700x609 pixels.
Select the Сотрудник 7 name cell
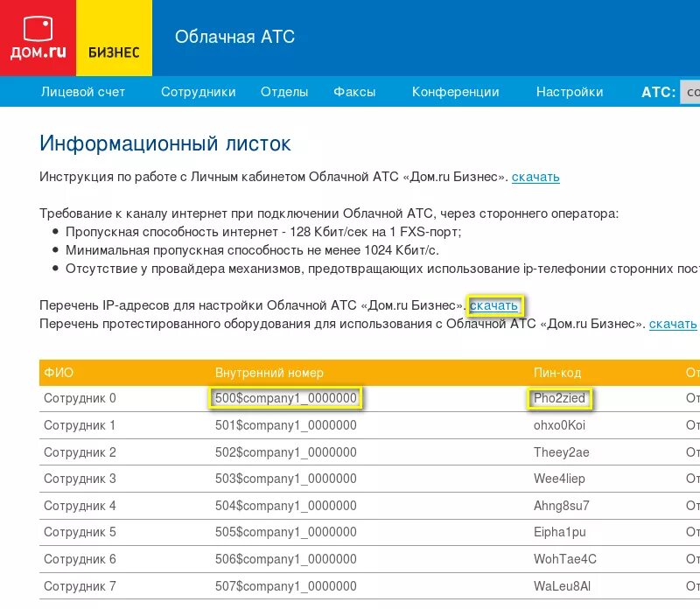(x=80, y=586)
